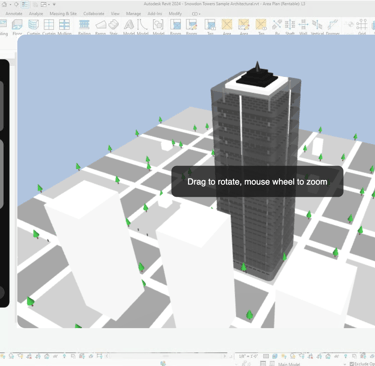
Task: Click the Modify ribbon tab
Action: click(175, 14)
